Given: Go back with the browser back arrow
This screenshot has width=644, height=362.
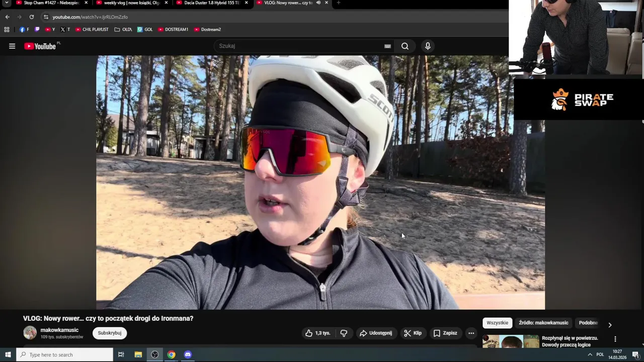Looking at the screenshot, I should 7,17.
